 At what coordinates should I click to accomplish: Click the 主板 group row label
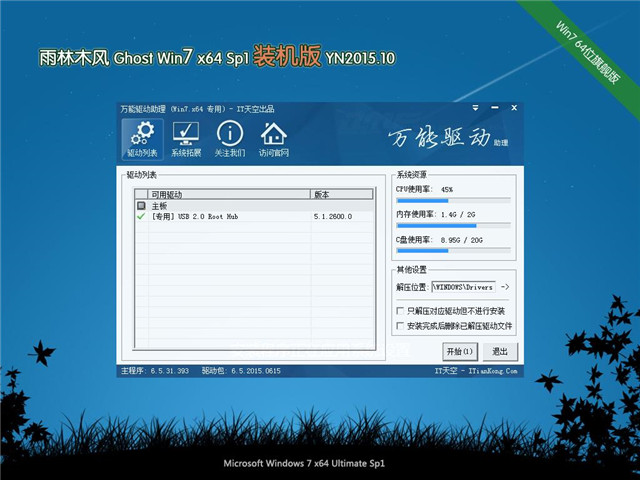pos(159,206)
